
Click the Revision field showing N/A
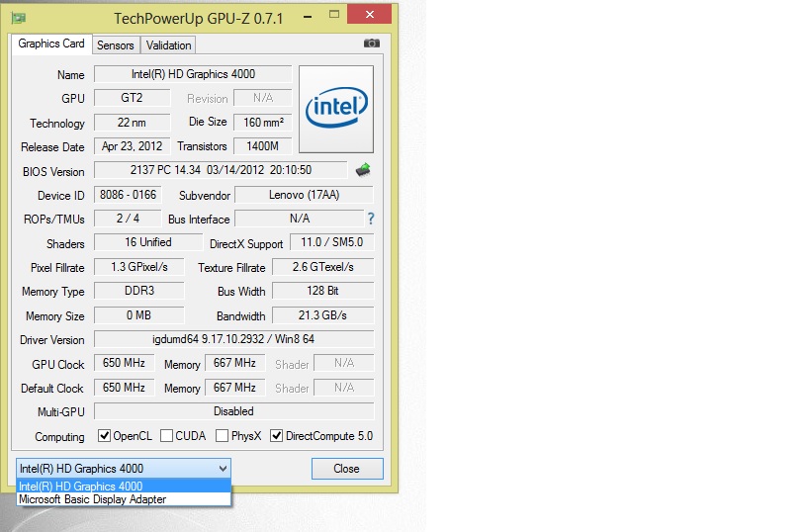[263, 98]
